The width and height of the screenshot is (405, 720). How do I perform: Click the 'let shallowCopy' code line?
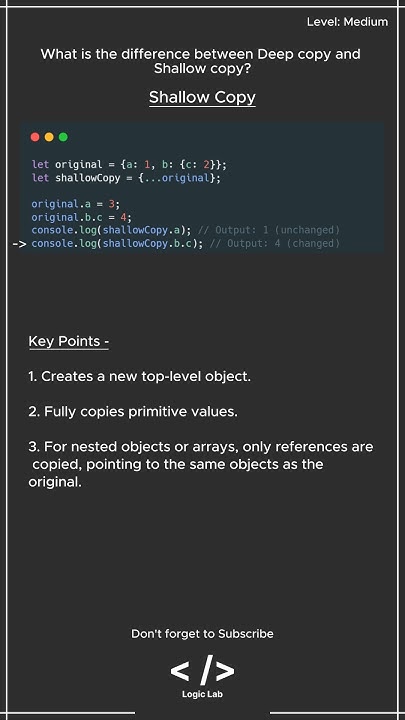[x=126, y=178]
